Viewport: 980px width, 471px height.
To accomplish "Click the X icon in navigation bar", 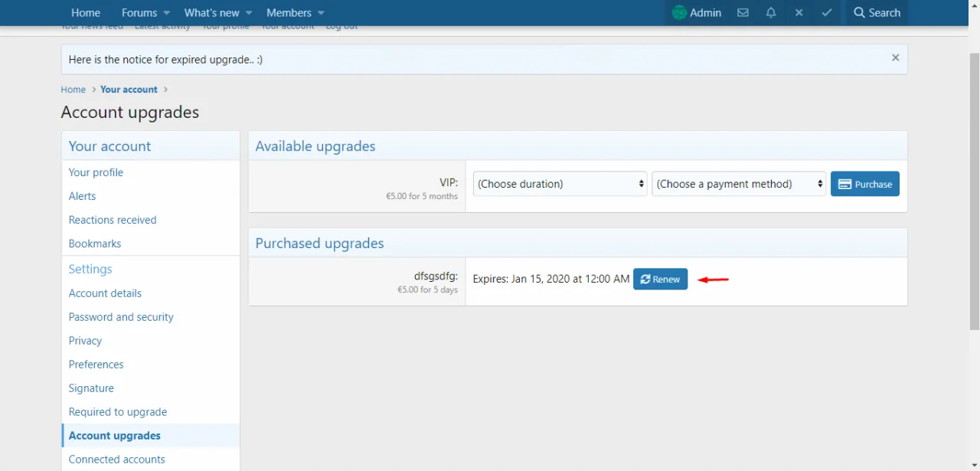I will point(799,13).
